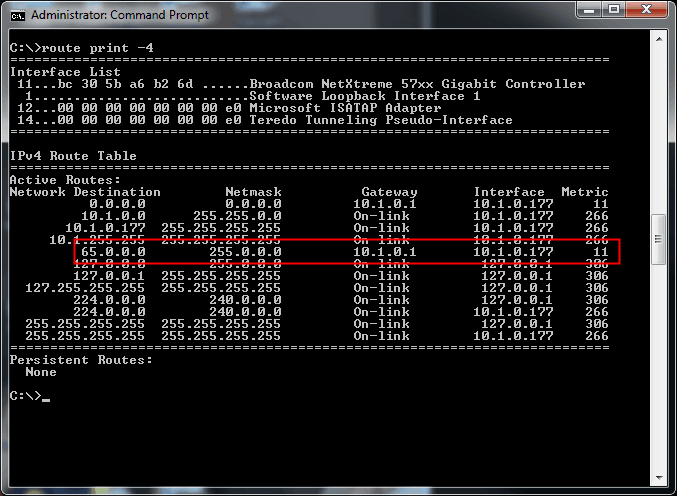Click the scrollbar down arrow
This screenshot has width=677, height=496.
(x=659, y=477)
